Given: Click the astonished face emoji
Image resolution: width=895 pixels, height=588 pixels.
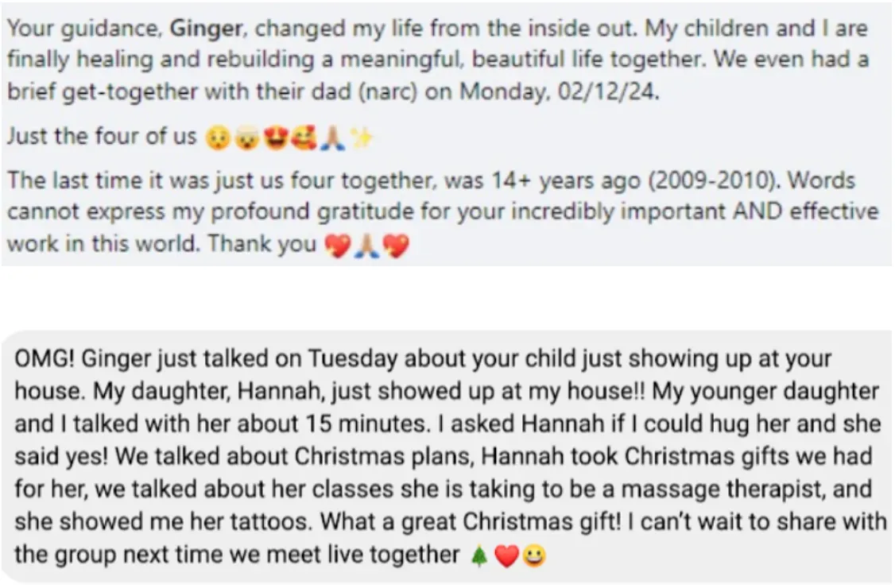Looking at the screenshot, I should click(x=215, y=138).
